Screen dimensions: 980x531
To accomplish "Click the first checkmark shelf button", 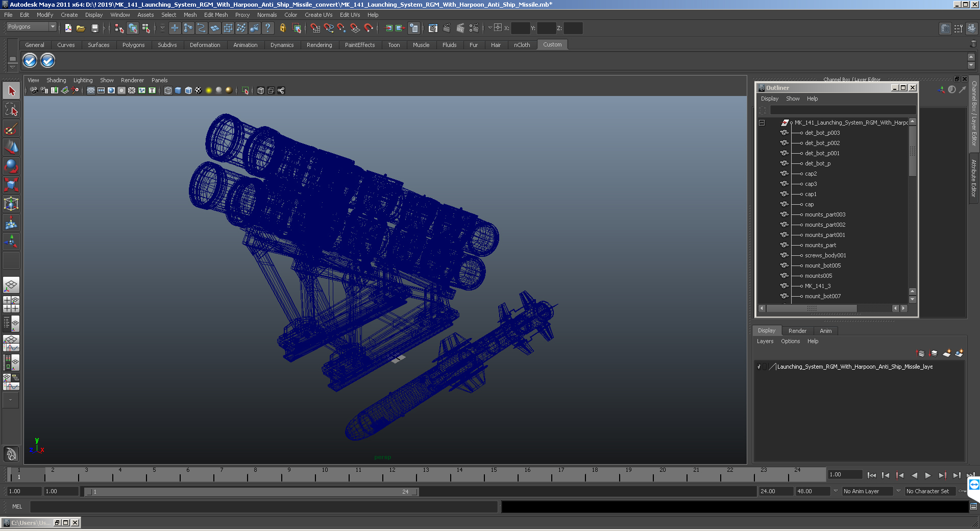I will [30, 61].
